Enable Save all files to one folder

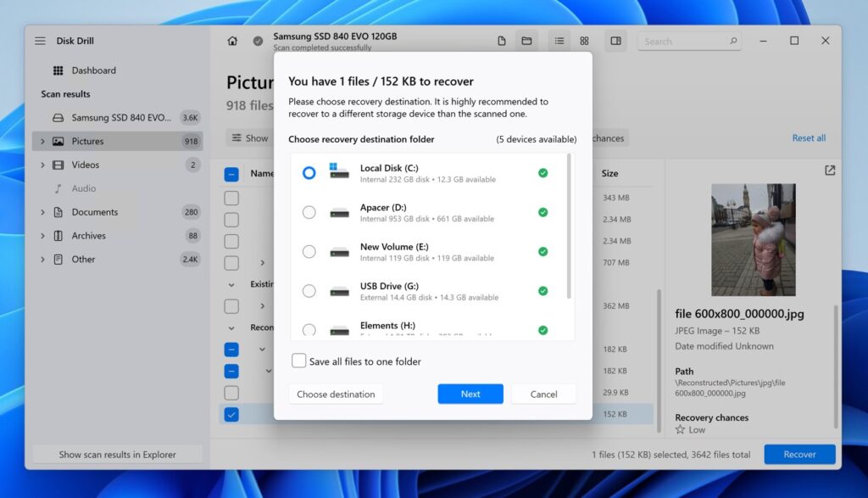(299, 361)
